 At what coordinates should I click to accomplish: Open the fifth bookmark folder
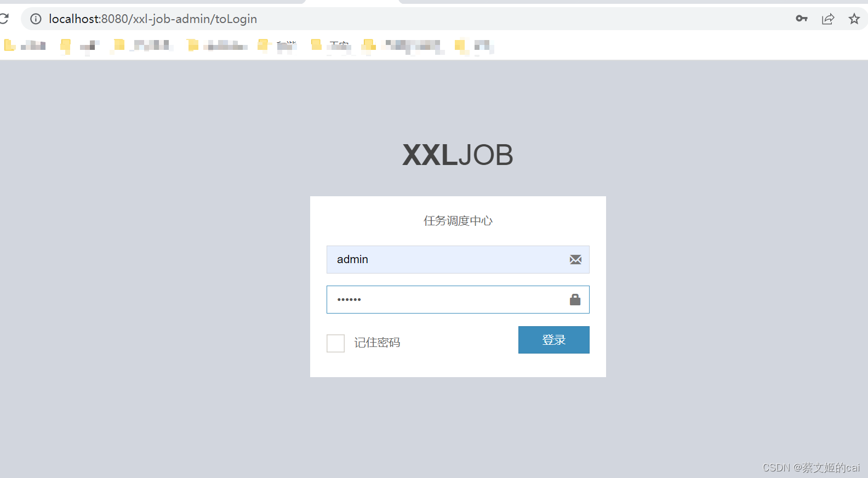277,45
